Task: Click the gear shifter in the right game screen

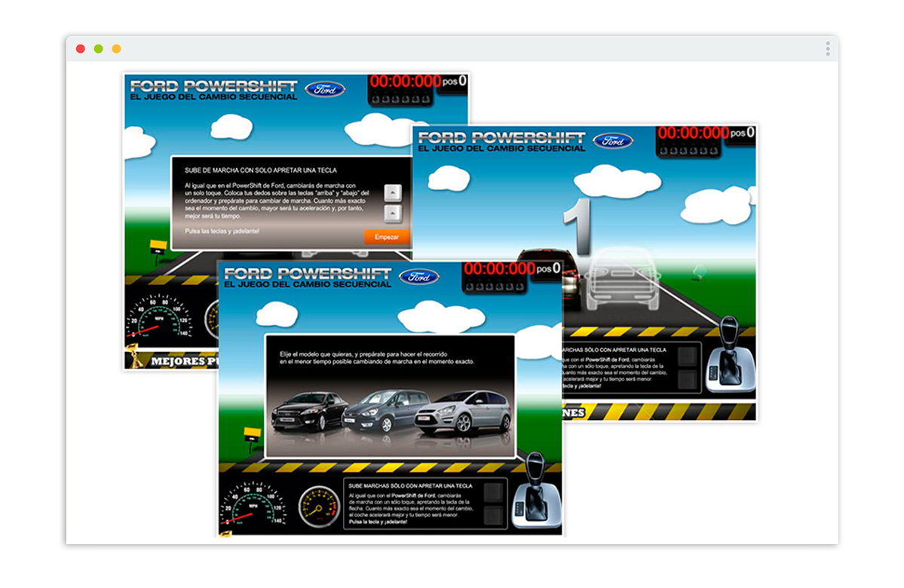Action: click(730, 354)
